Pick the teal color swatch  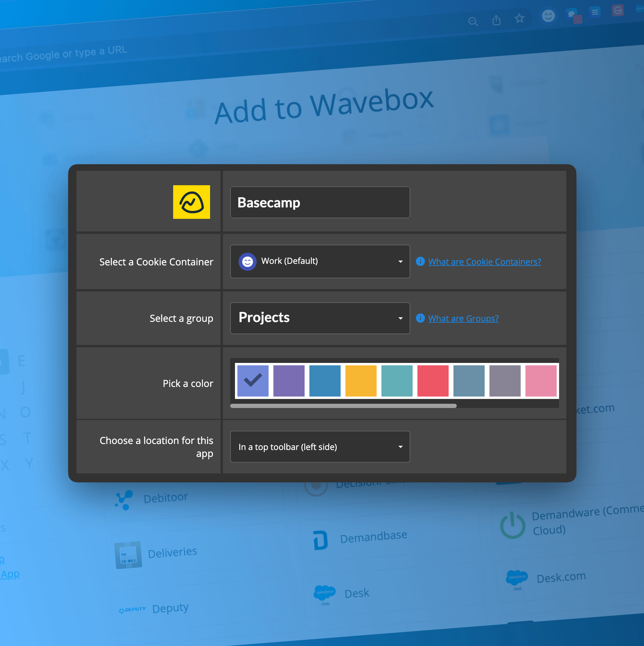[x=397, y=381]
